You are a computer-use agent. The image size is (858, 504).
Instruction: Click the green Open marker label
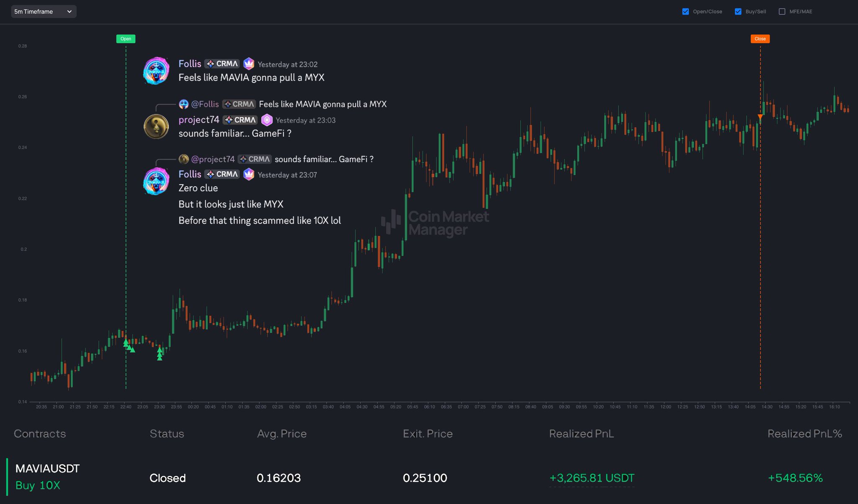pyautogui.click(x=126, y=39)
